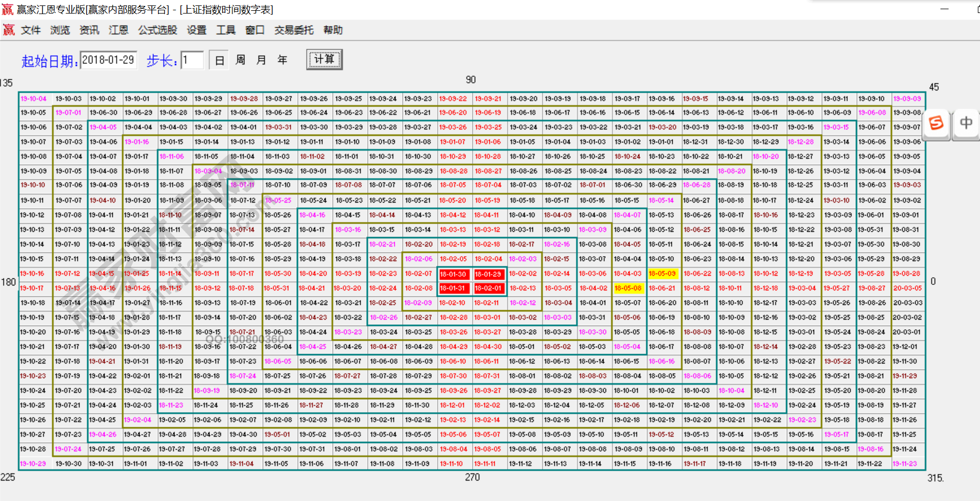Expand the 交易委托 menu
This screenshot has width=980, height=501.
point(294,30)
